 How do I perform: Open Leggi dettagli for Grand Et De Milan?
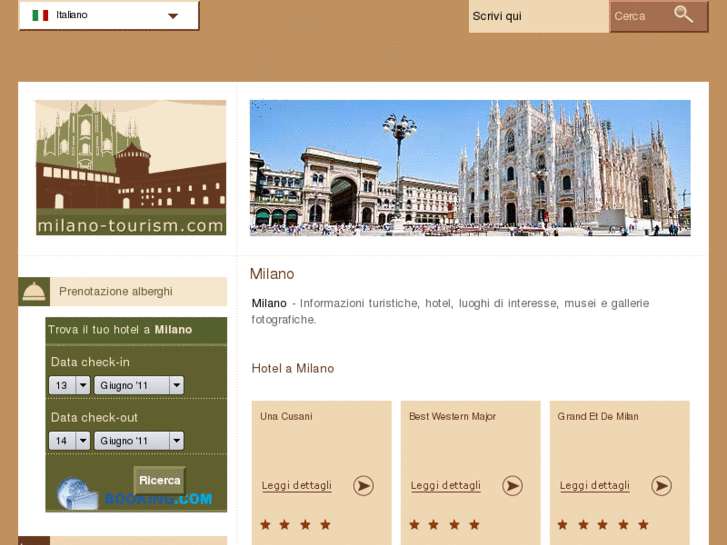(595, 486)
